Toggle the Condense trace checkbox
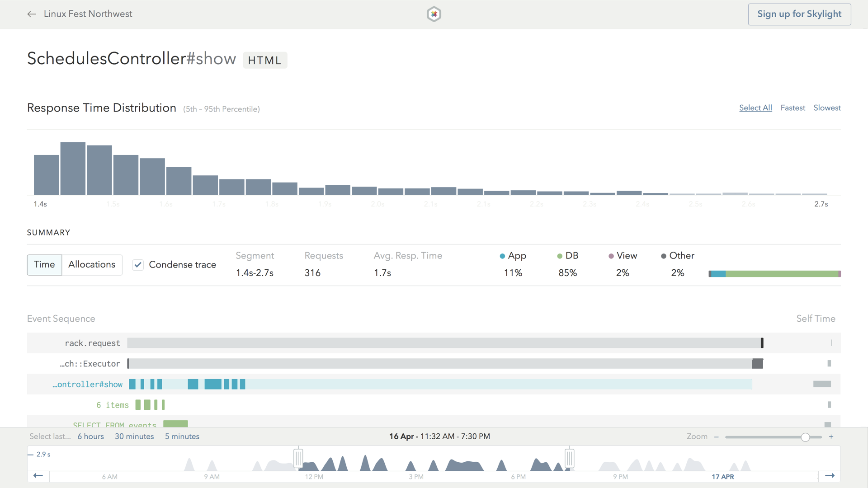 pyautogui.click(x=137, y=264)
